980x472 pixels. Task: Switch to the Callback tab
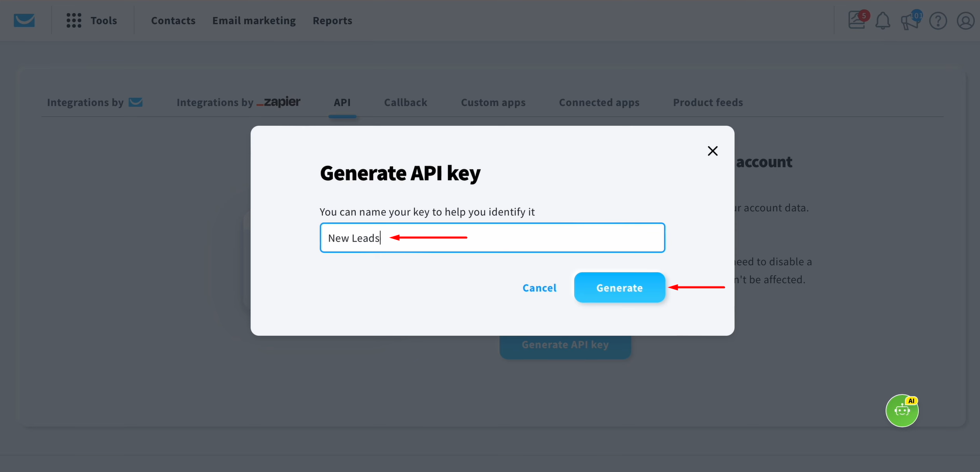(x=405, y=102)
